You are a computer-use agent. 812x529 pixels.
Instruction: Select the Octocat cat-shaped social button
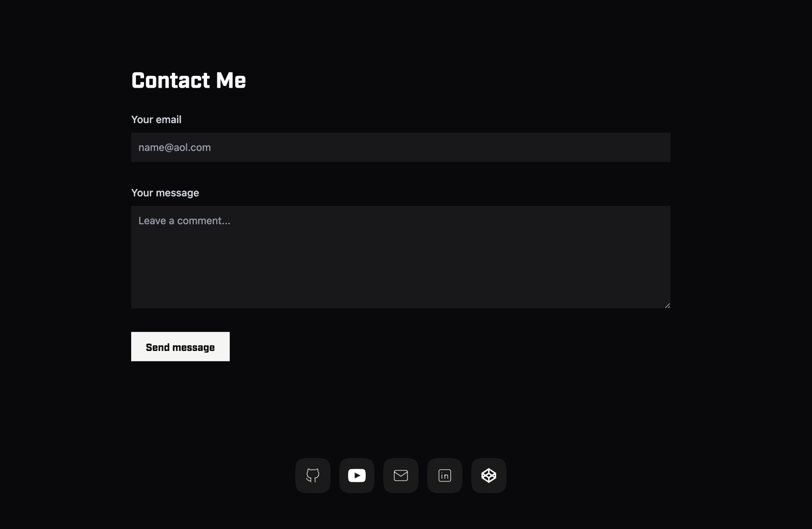pos(313,476)
